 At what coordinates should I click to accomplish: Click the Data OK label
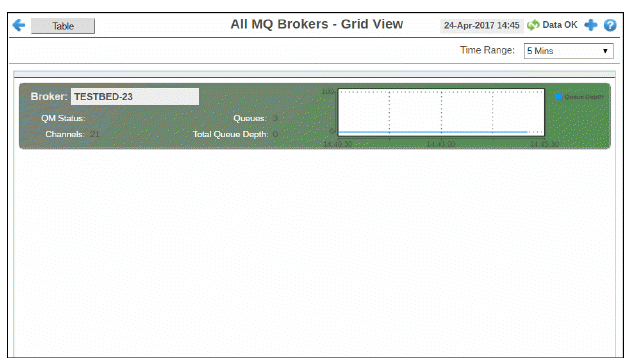click(x=560, y=25)
